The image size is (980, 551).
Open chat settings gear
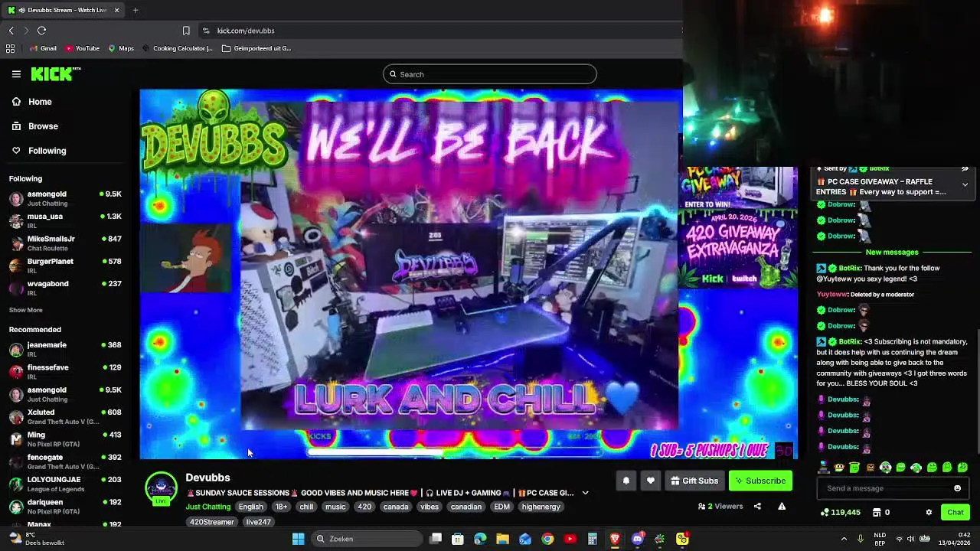click(x=929, y=513)
